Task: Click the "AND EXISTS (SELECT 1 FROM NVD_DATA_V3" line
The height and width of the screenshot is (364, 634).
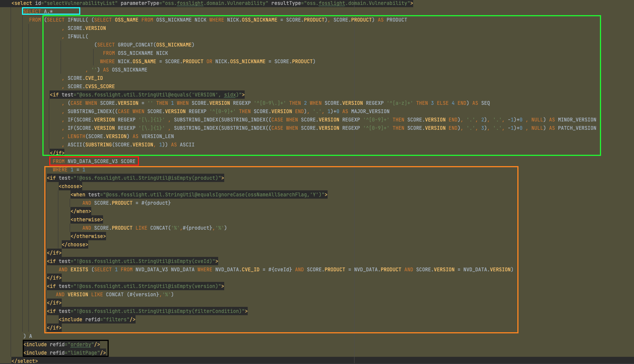Action: coord(286,269)
